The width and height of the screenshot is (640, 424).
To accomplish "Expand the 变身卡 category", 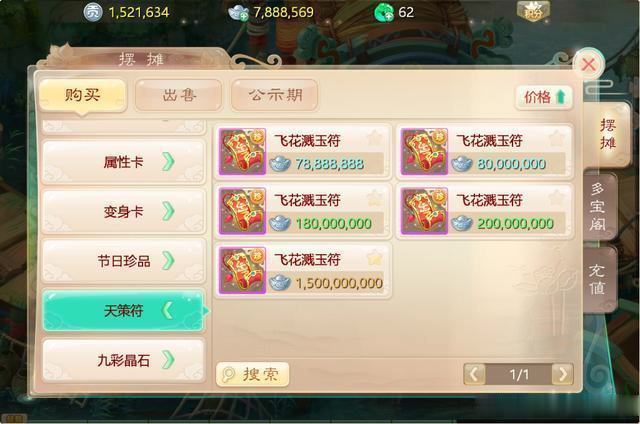I will pyautogui.click(x=123, y=211).
